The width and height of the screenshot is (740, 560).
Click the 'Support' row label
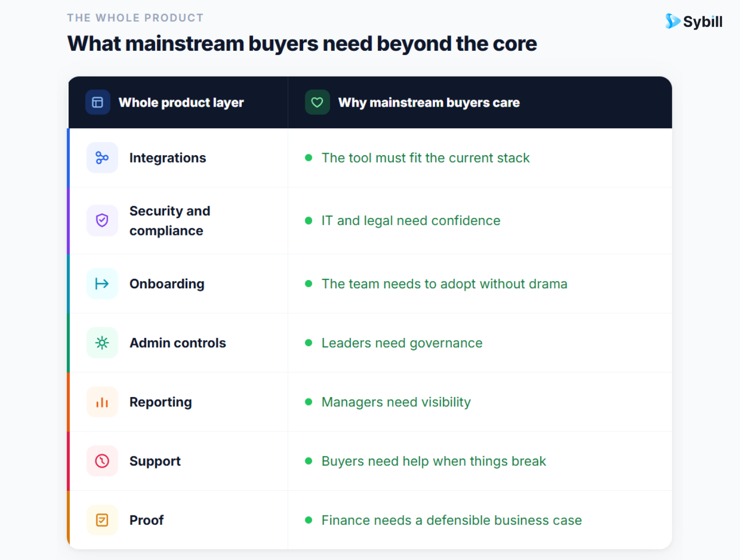(x=155, y=462)
